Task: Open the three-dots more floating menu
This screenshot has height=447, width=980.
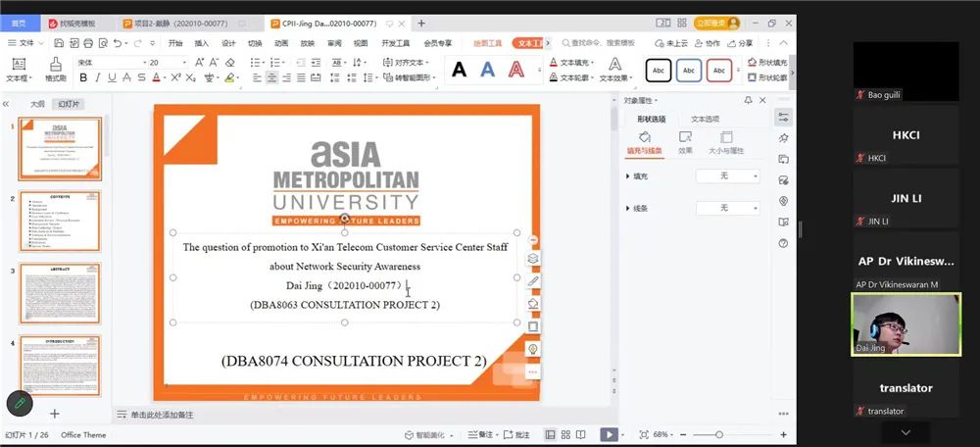Action: pos(532,372)
